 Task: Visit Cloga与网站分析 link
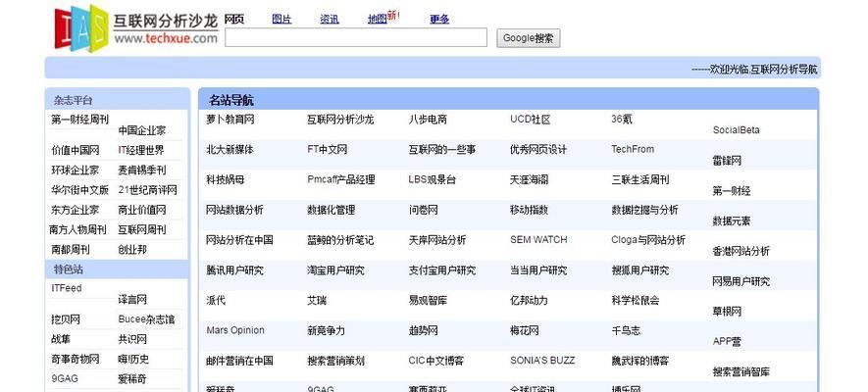pos(648,240)
